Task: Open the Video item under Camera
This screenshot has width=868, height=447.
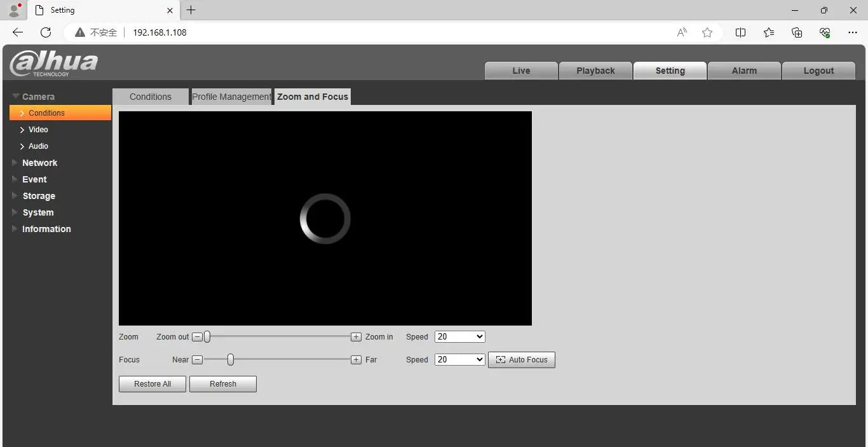Action: pyautogui.click(x=38, y=130)
